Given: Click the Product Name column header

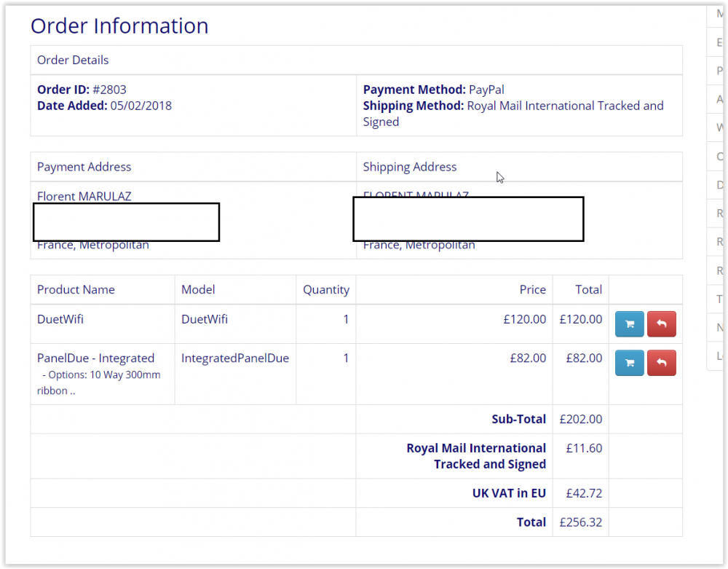Looking at the screenshot, I should (76, 289).
